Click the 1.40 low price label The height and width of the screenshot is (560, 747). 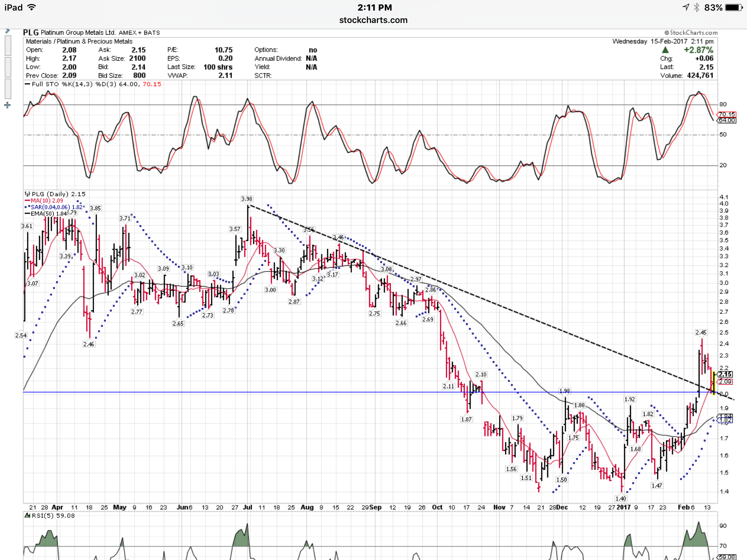coord(620,498)
